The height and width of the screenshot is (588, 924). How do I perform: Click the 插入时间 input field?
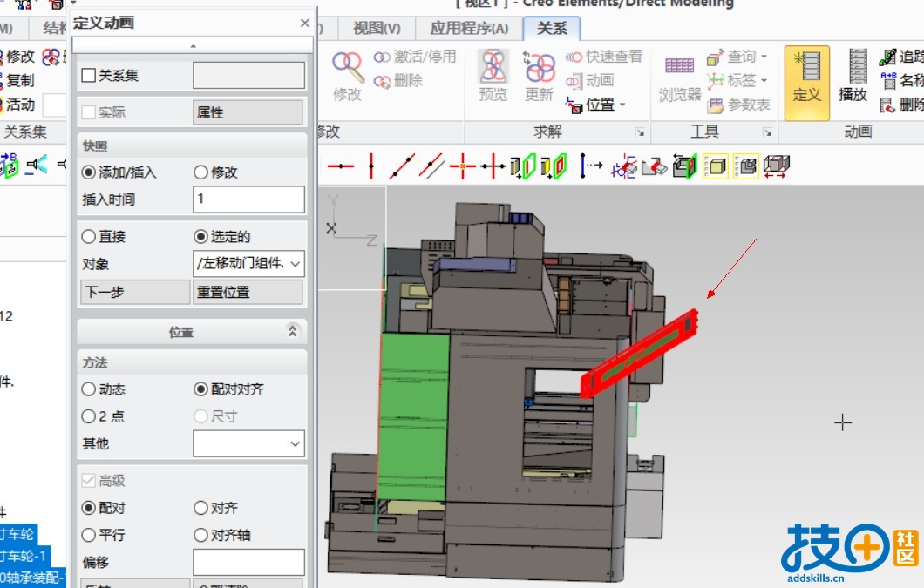248,199
